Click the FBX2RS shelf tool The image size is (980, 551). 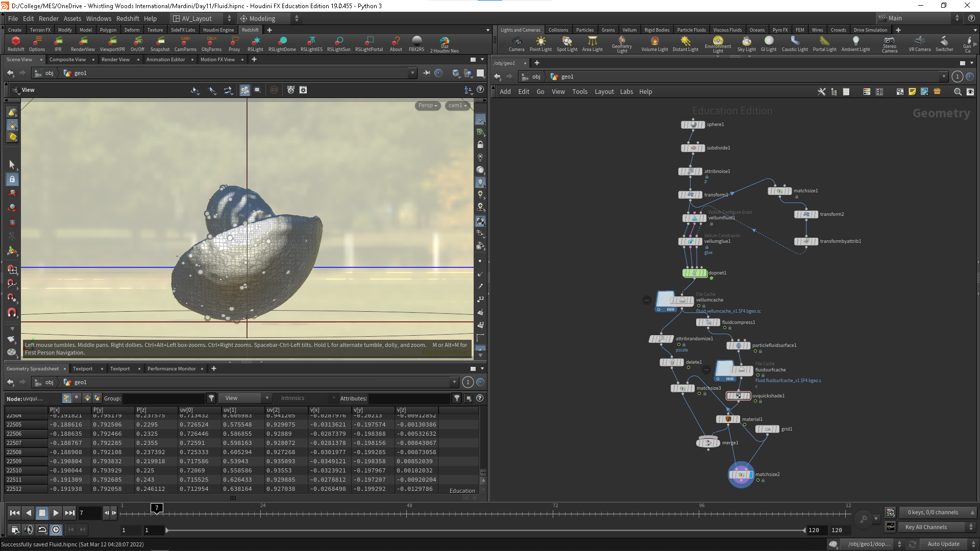(416, 43)
